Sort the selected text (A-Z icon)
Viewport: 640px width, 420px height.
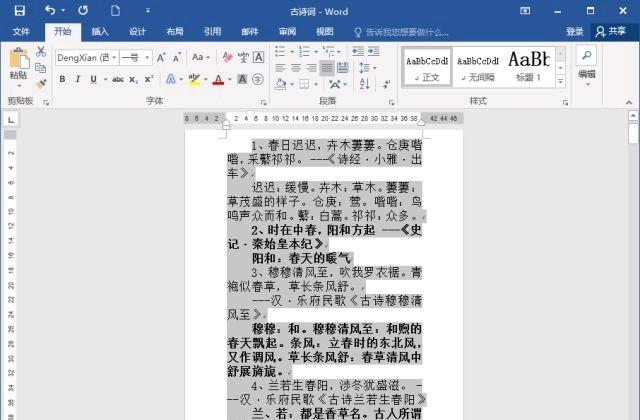(364, 84)
